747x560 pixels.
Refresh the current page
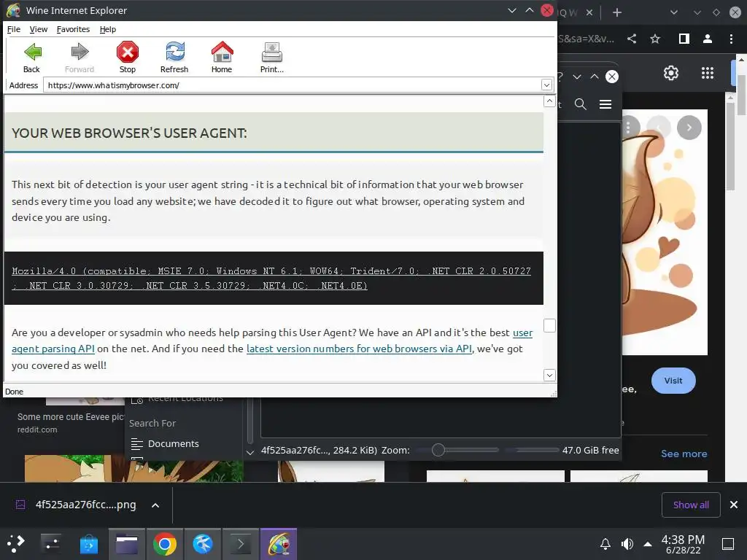coord(174,58)
